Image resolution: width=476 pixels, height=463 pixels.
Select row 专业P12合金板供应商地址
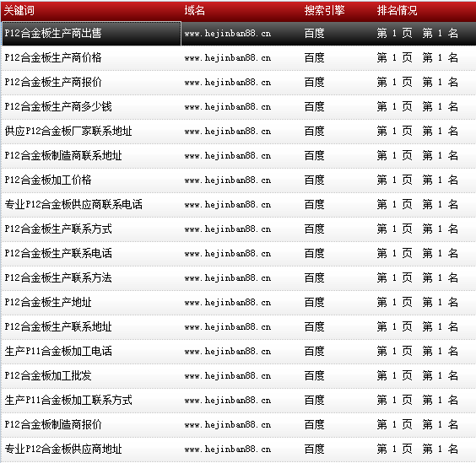point(239,450)
